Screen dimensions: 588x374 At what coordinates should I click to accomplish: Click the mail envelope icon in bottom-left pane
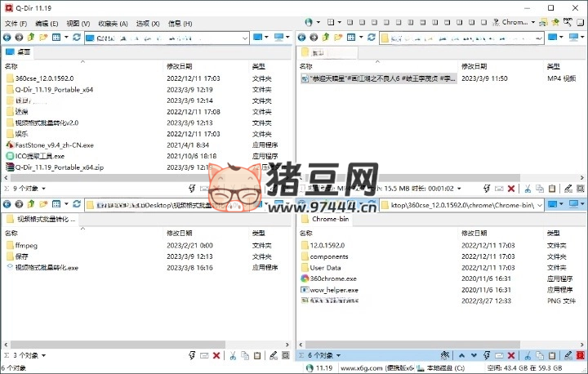[203, 356]
